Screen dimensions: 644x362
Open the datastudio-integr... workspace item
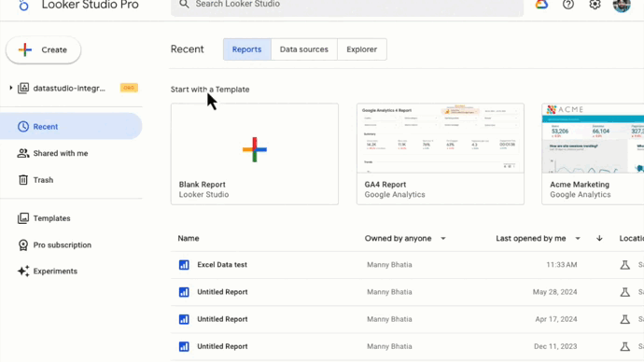click(69, 89)
